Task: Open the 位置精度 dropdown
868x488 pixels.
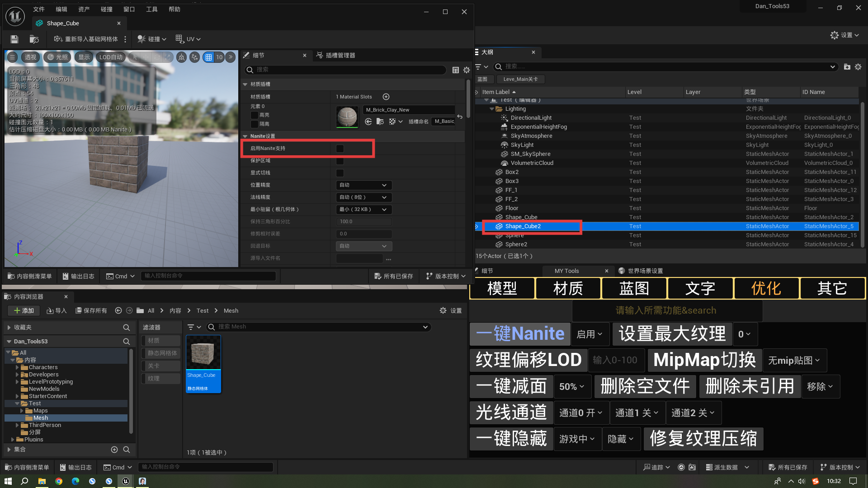Action: (x=363, y=185)
